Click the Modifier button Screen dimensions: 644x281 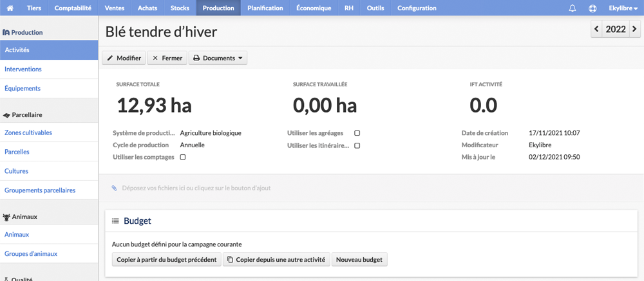124,59
